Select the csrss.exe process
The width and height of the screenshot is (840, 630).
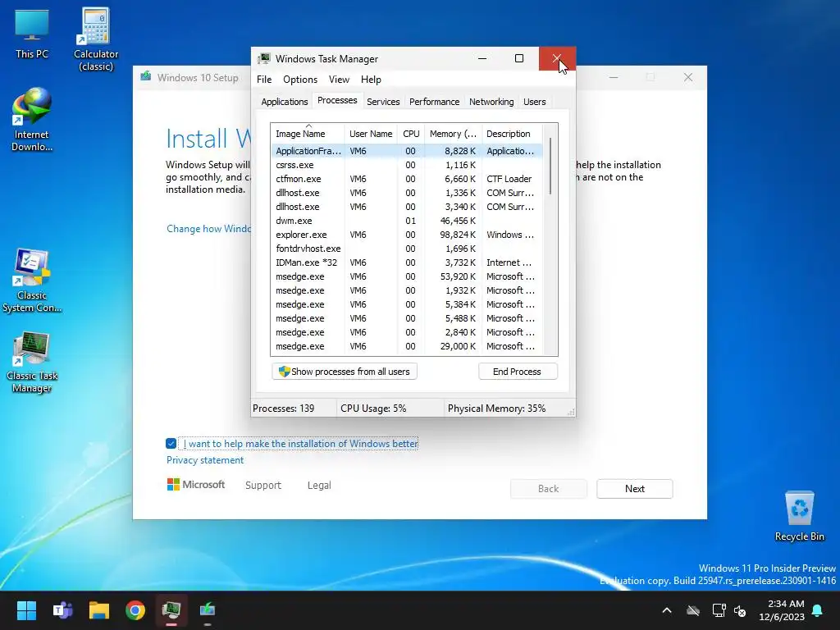pos(407,165)
